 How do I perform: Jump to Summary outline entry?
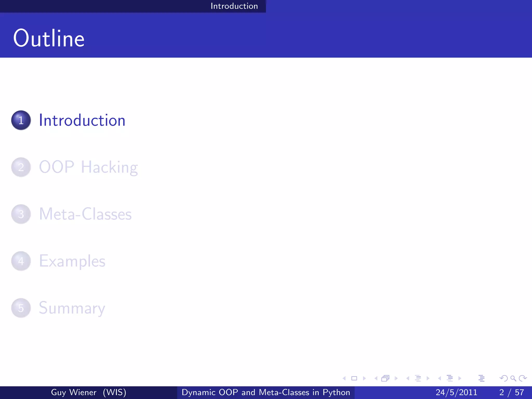click(72, 308)
